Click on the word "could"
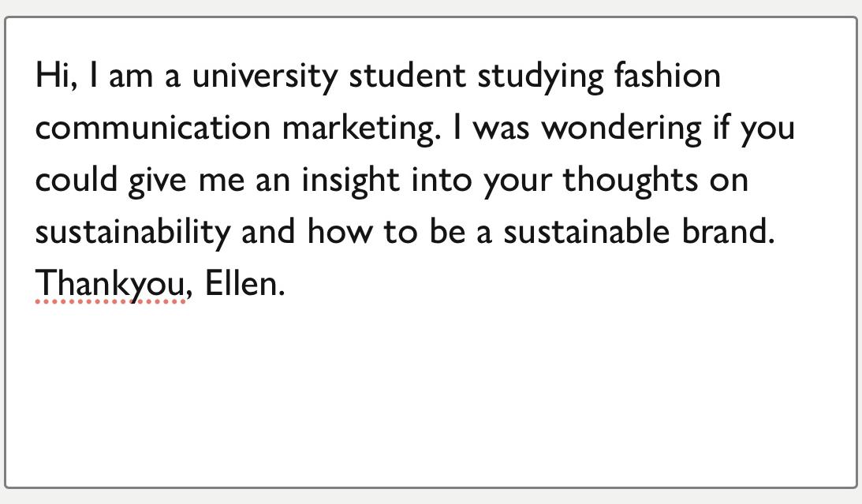 tap(76, 181)
